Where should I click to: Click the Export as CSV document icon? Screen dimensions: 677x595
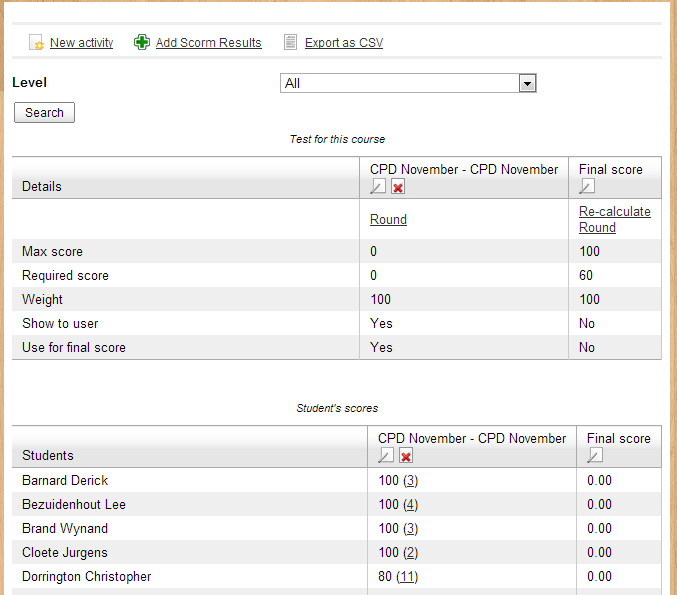[x=290, y=43]
